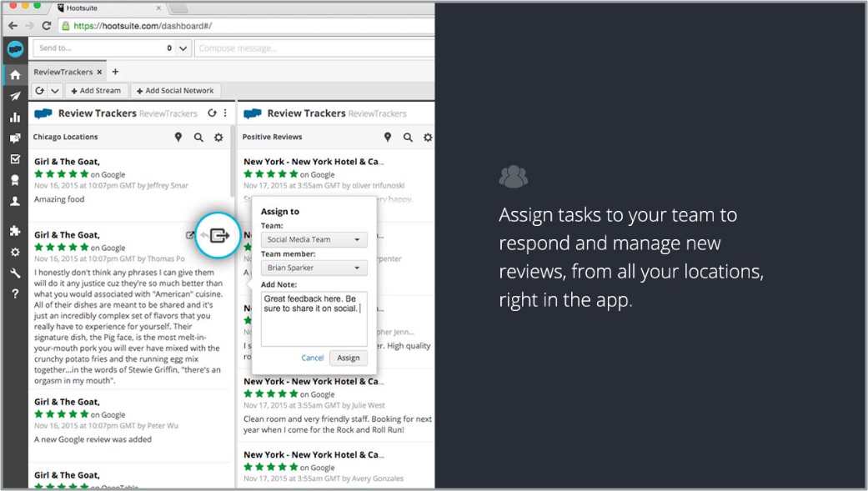Image resolution: width=868 pixels, height=491 pixels.
Task: Select the Hootsuite browser tab
Action: click(x=109, y=8)
